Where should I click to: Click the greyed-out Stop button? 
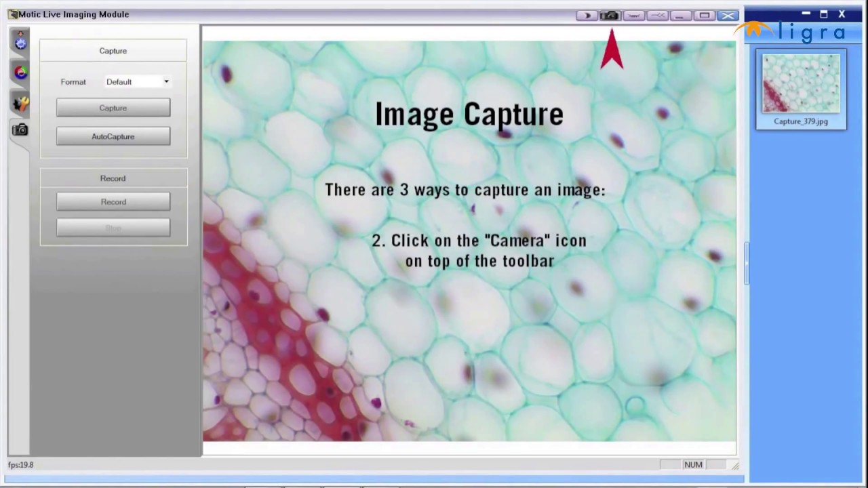coord(113,228)
